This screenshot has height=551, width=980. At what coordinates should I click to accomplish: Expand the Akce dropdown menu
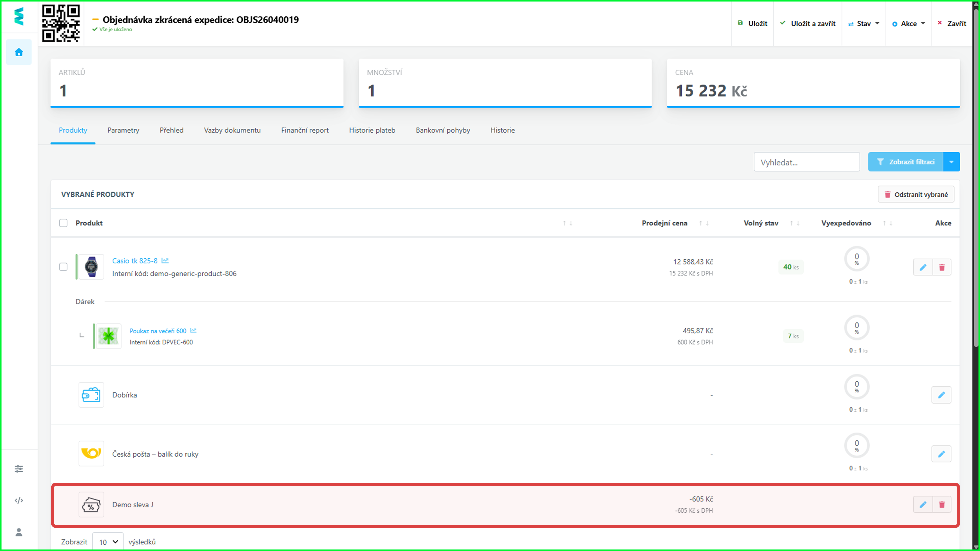(909, 23)
